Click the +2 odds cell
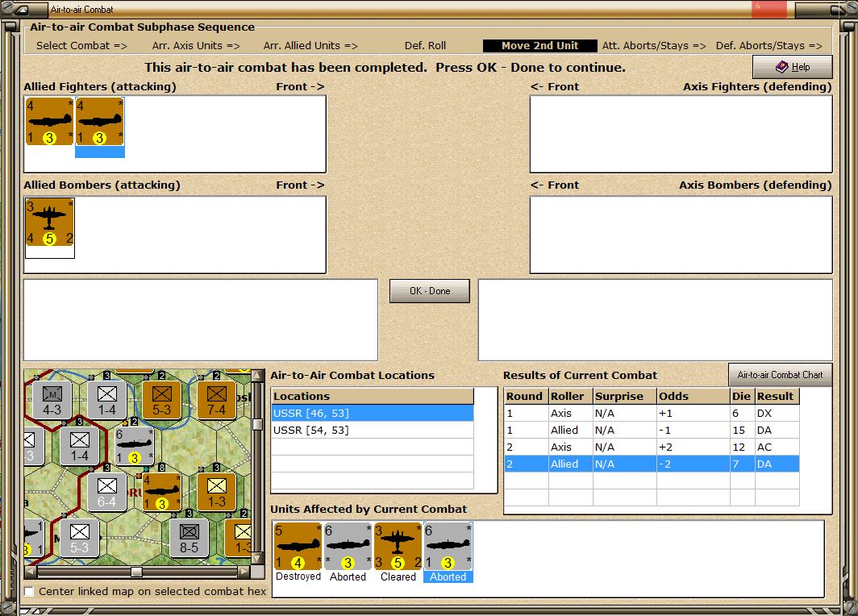 [693, 447]
